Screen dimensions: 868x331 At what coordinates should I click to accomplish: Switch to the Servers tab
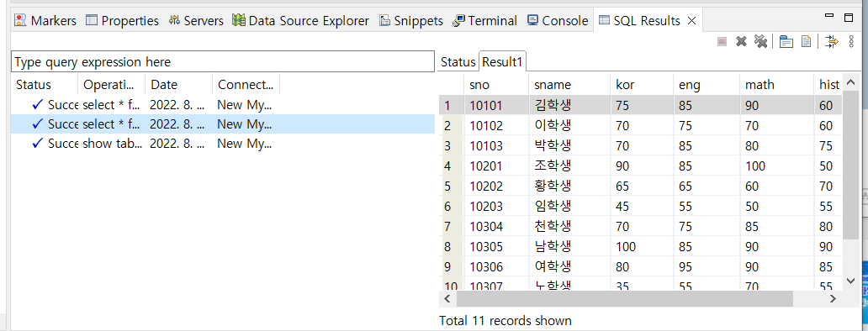coord(196,21)
